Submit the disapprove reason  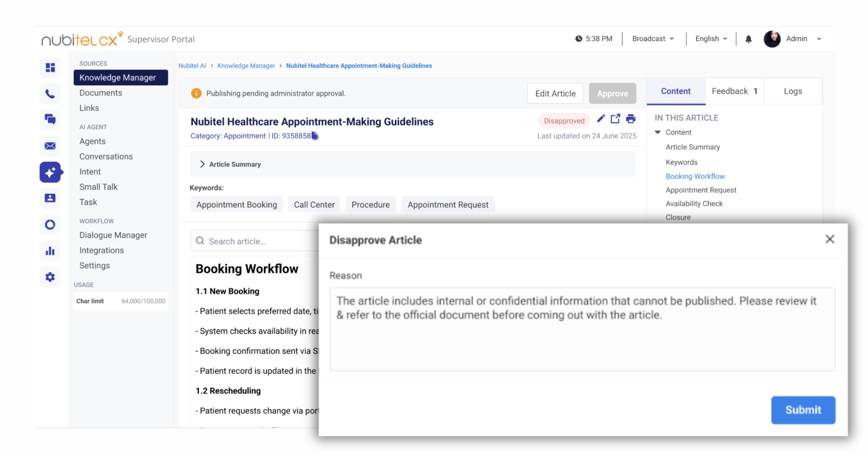pos(803,410)
